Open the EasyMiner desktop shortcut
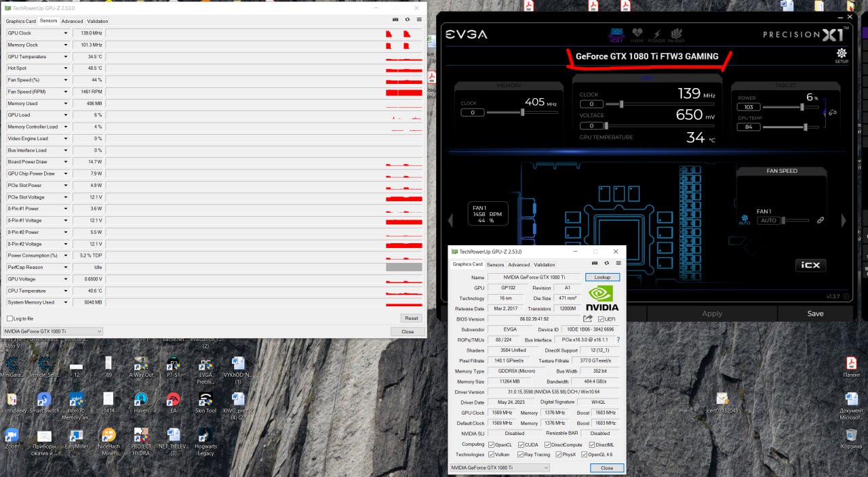 77,439
